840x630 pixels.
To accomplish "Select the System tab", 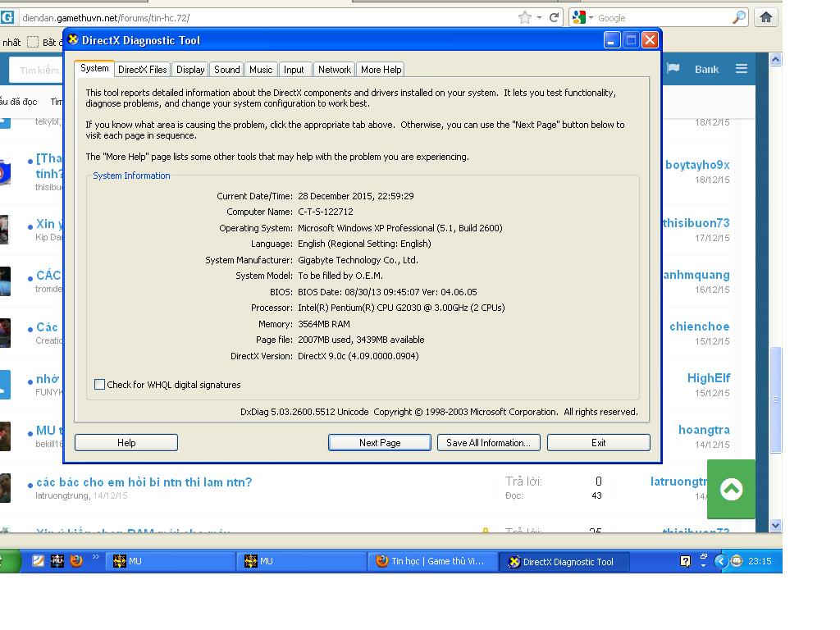I will pyautogui.click(x=94, y=69).
